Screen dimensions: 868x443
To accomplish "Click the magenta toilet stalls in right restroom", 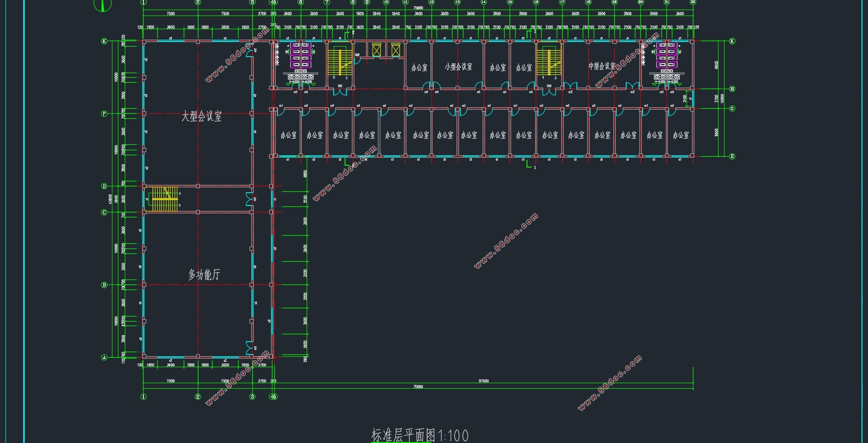I will coord(667,55).
